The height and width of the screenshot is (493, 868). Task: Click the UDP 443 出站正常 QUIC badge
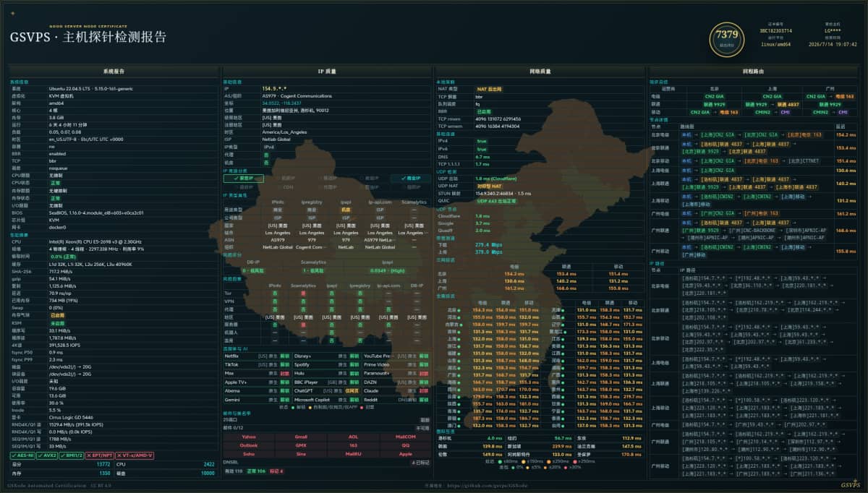pyautogui.click(x=498, y=200)
